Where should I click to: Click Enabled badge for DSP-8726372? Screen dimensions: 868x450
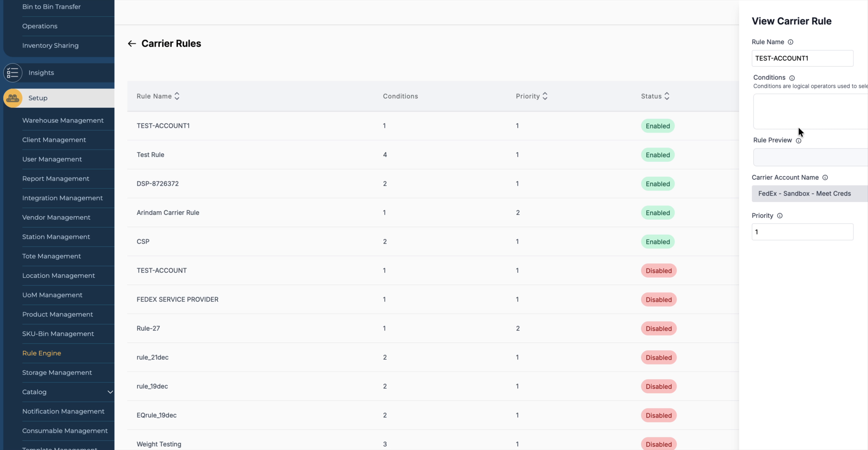click(657, 184)
